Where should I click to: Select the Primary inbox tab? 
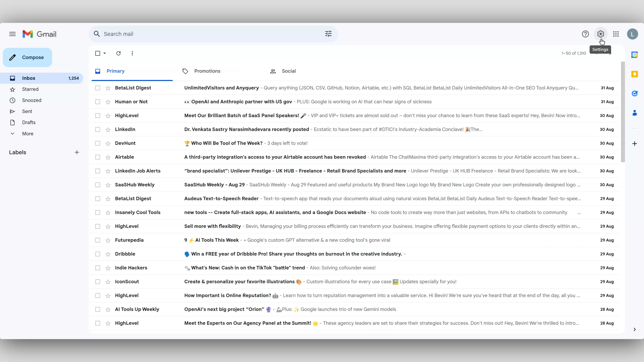coord(115,71)
